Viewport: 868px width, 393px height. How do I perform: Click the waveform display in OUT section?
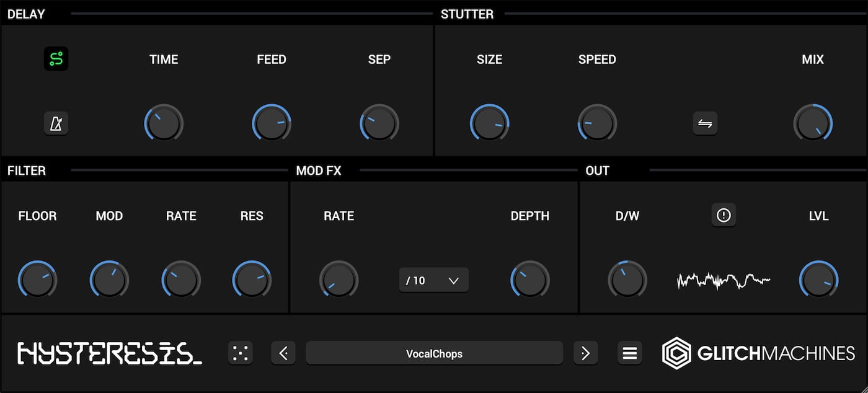(x=724, y=280)
